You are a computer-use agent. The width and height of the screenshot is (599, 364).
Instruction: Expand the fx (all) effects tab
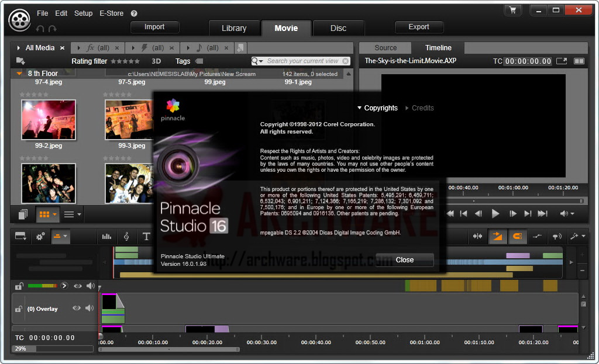(x=79, y=48)
